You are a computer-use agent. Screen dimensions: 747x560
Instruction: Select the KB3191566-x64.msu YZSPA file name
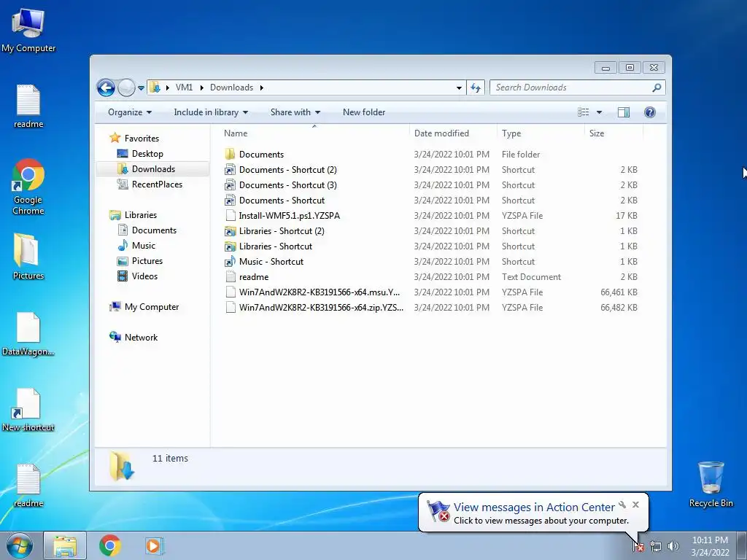(x=320, y=292)
